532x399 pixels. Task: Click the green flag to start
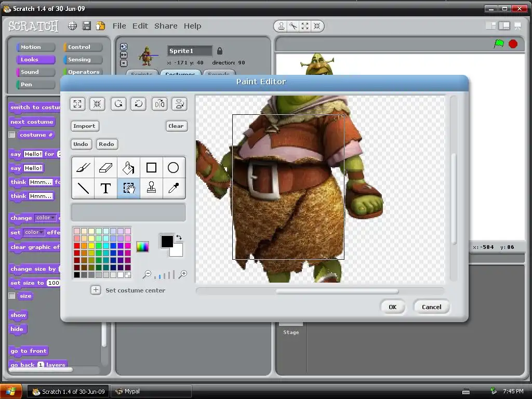499,44
